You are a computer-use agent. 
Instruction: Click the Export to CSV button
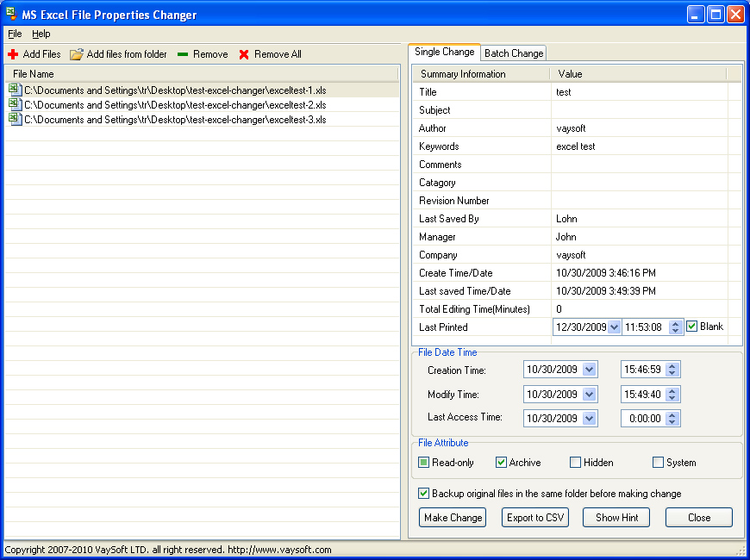535,518
